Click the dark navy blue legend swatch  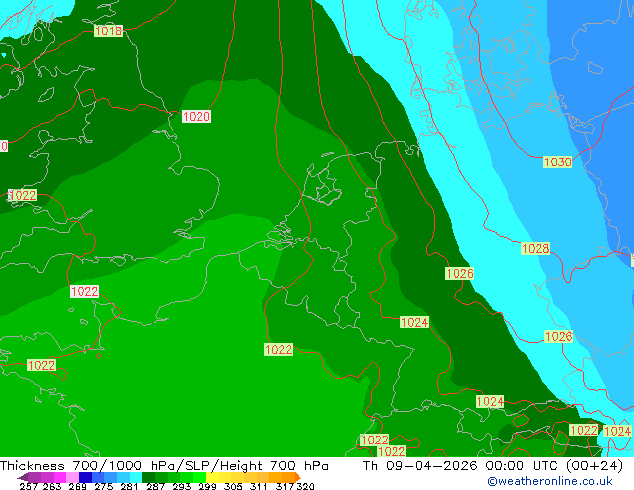(x=85, y=477)
